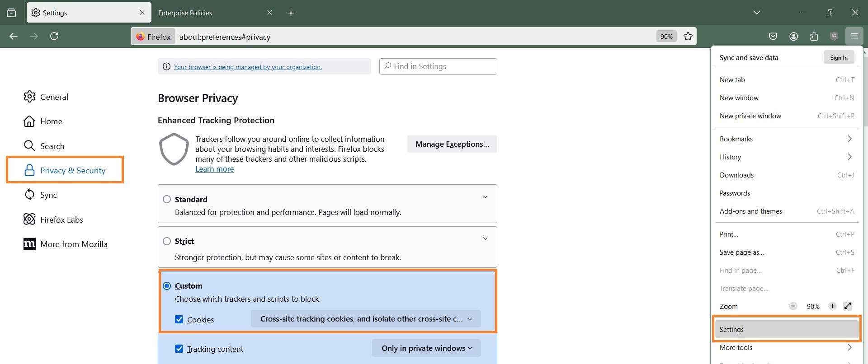Close the Settings tab
The height and width of the screenshot is (364, 868).
coord(142,13)
